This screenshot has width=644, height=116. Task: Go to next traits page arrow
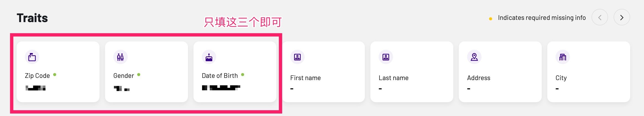(622, 17)
